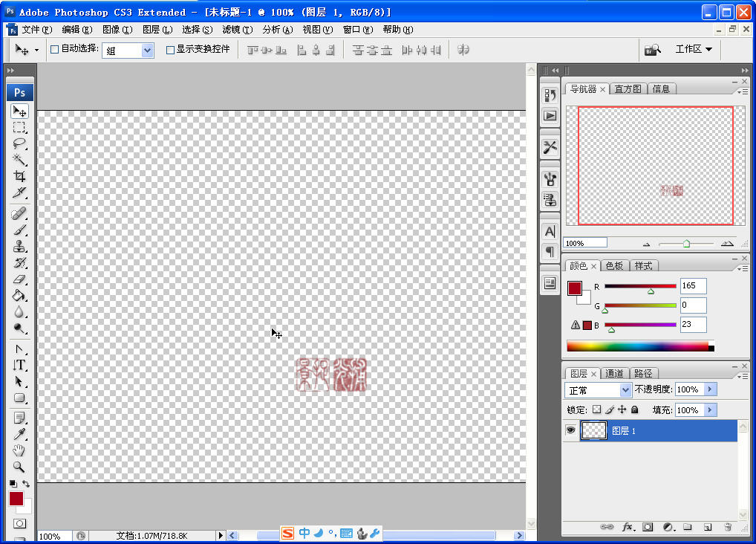This screenshot has width=756, height=544.
Task: Enable the 自动选择 checkbox
Action: point(54,49)
